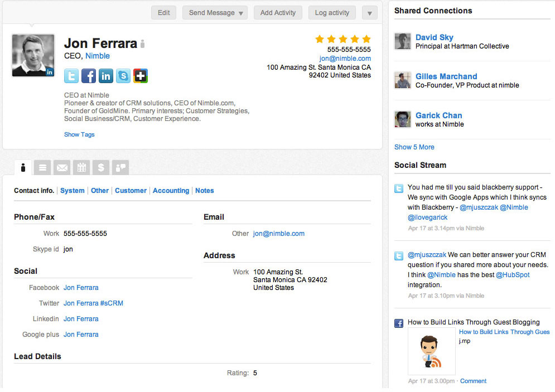Switch to the Accounting sub-tab

point(171,191)
